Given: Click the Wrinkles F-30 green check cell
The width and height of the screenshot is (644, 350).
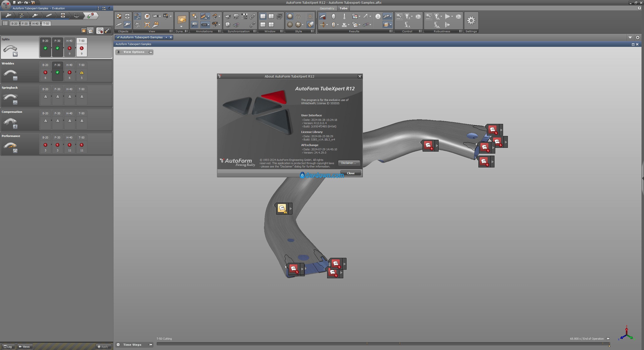Looking at the screenshot, I should pos(57,72).
